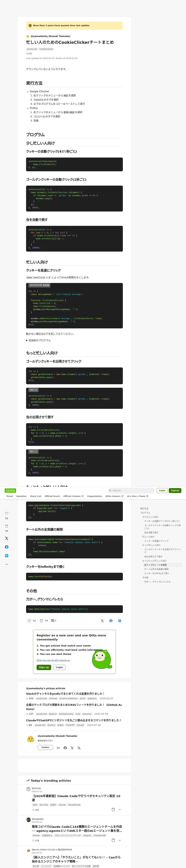
Task: Open the Official Event tab
Action: click(x=52, y=496)
